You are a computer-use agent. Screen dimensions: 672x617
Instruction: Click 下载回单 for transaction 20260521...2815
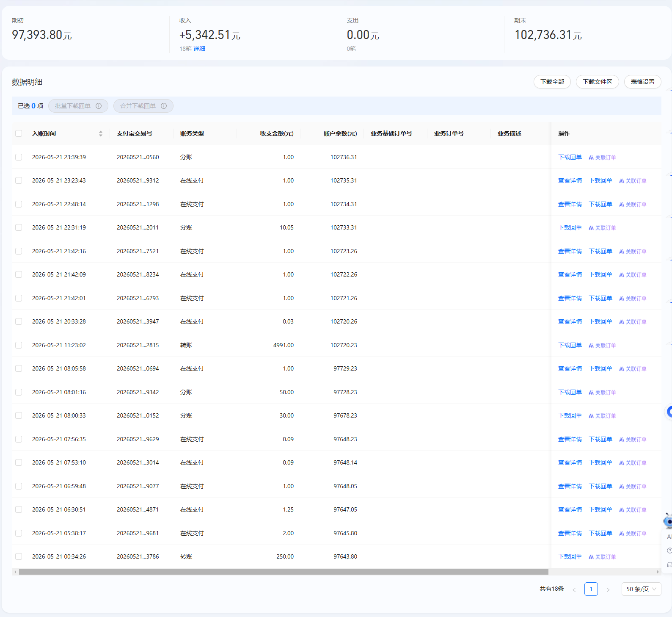pos(570,345)
